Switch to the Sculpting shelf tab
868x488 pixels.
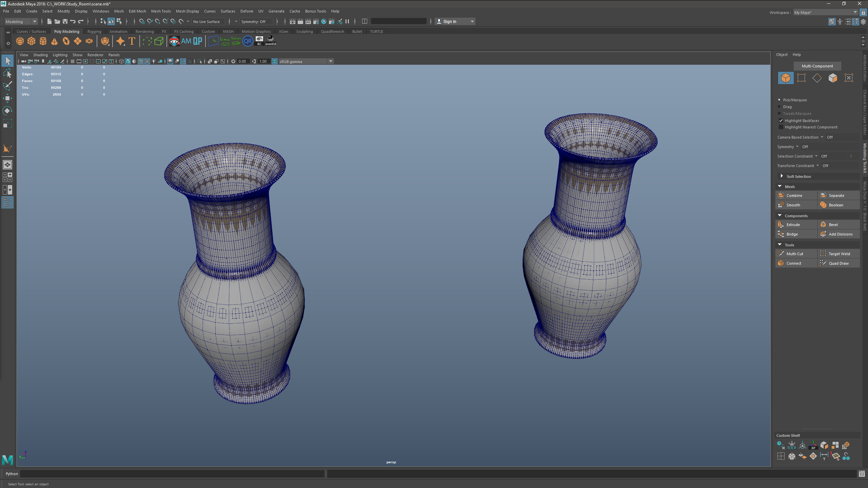304,32
